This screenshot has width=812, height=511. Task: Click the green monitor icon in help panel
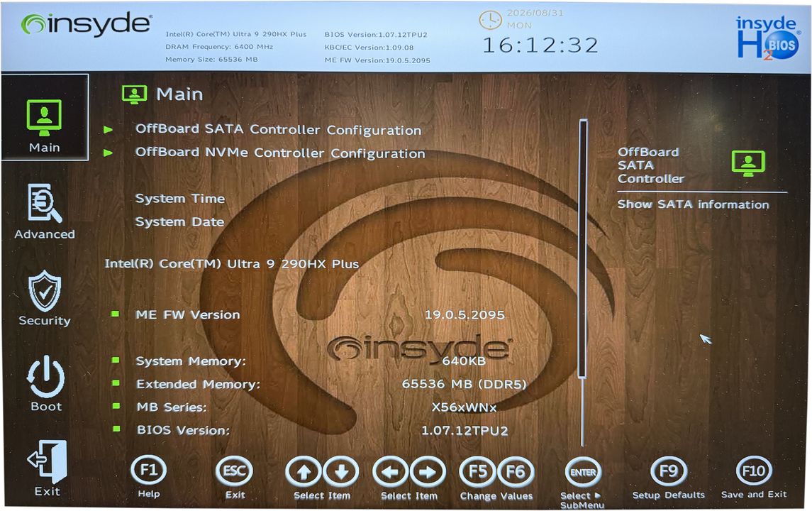click(x=747, y=163)
